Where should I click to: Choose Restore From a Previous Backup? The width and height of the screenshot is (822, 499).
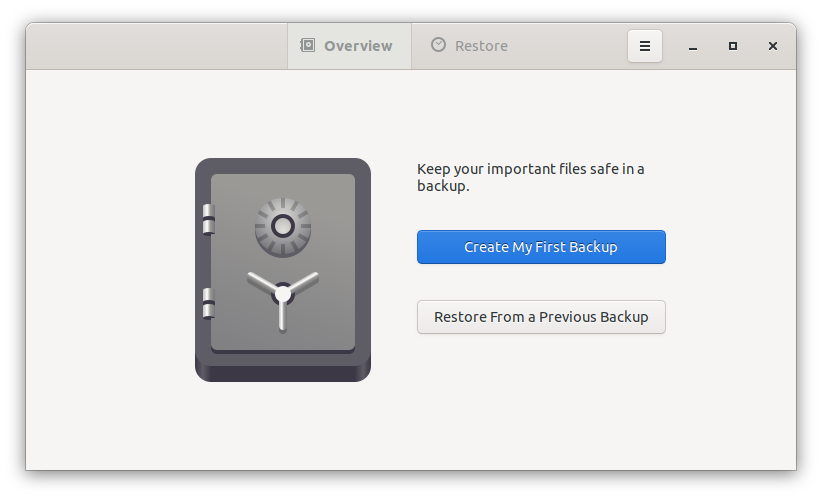541,317
